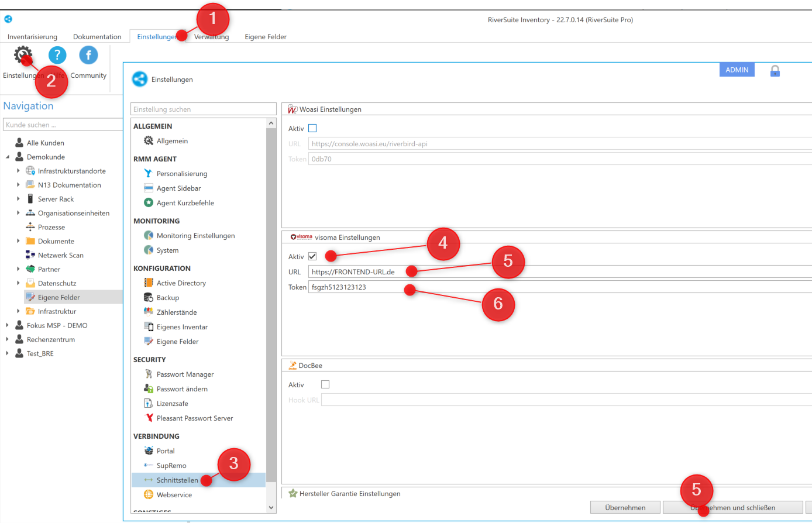Click the Prozesse tree icon
Viewport: 812px width, 523px height.
coord(30,227)
